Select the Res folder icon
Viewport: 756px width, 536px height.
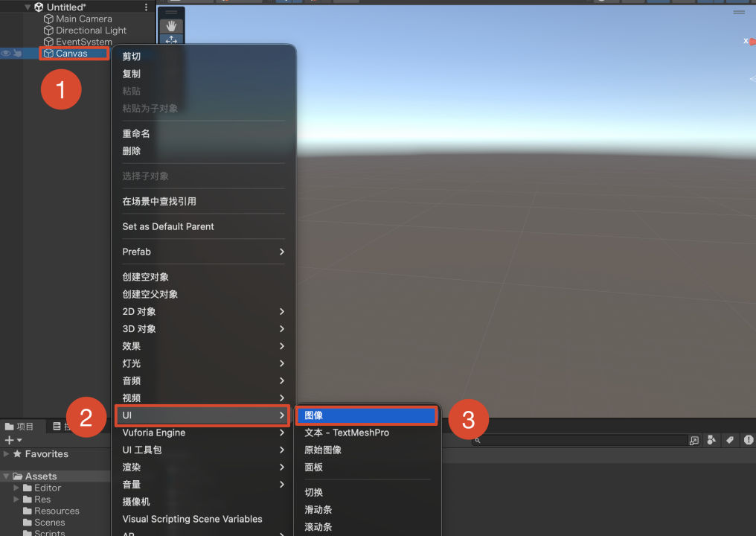click(28, 500)
